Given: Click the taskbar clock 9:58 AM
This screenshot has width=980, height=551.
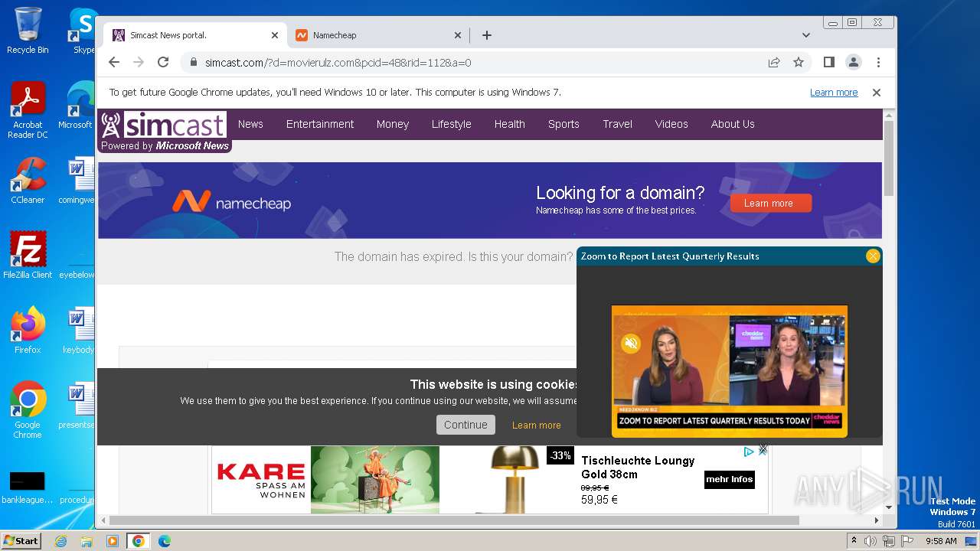Looking at the screenshot, I should [x=941, y=541].
